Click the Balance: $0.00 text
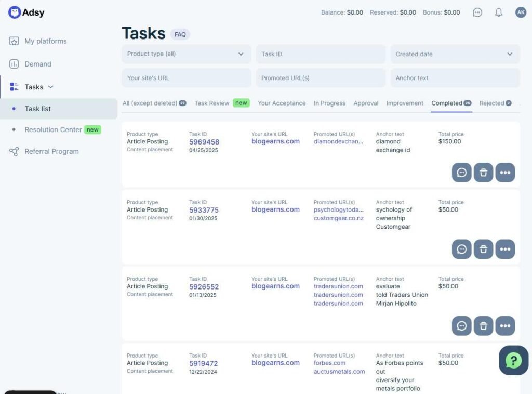Screen dimensions: 532x394 (342, 12)
